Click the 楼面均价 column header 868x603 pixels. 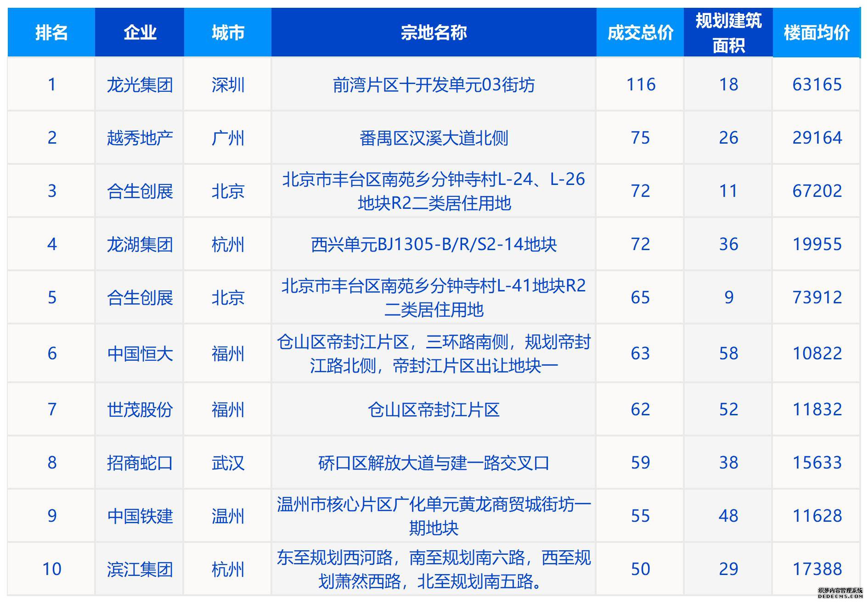817,33
